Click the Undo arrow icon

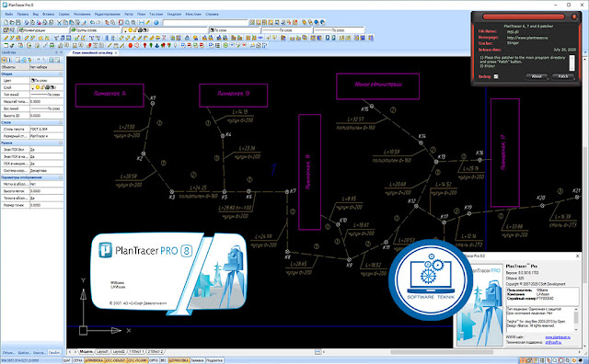pos(92,22)
